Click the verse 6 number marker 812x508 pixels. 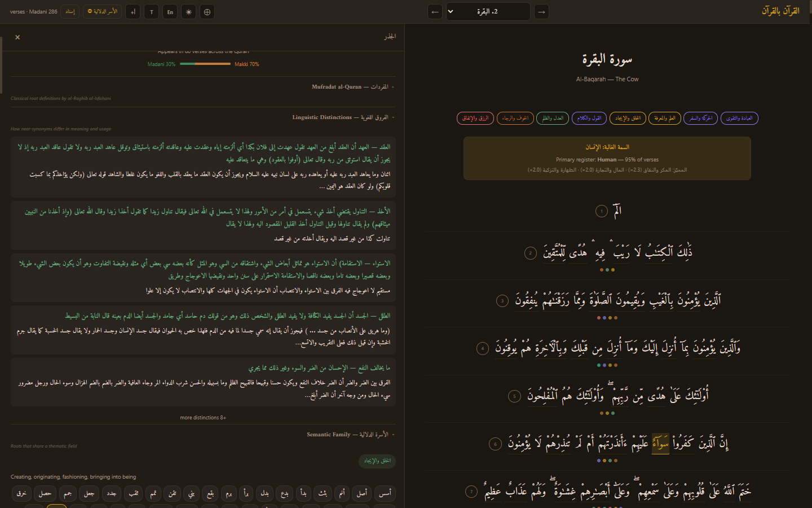tap(495, 444)
